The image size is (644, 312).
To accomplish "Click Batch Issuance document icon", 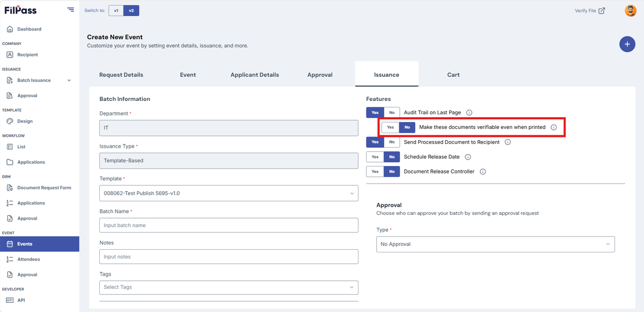I will tap(10, 81).
